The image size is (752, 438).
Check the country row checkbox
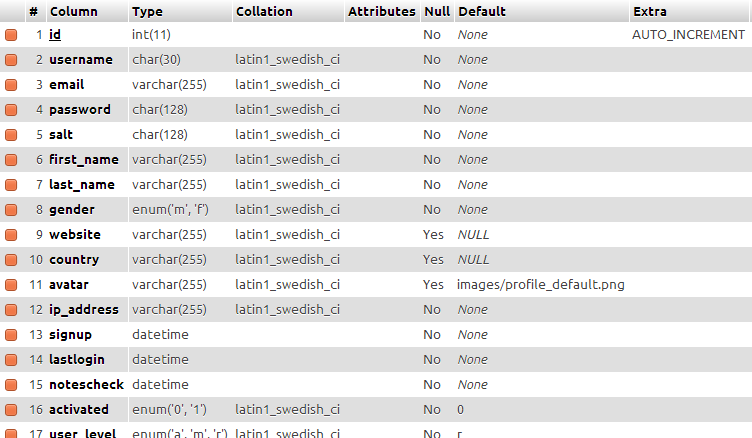pyautogui.click(x=11, y=260)
